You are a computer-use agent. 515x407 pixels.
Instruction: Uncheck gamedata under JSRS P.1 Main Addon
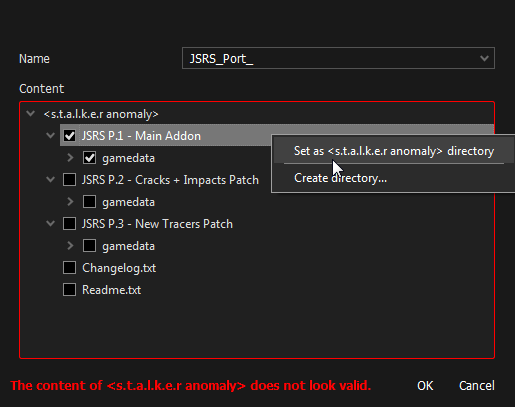point(89,158)
